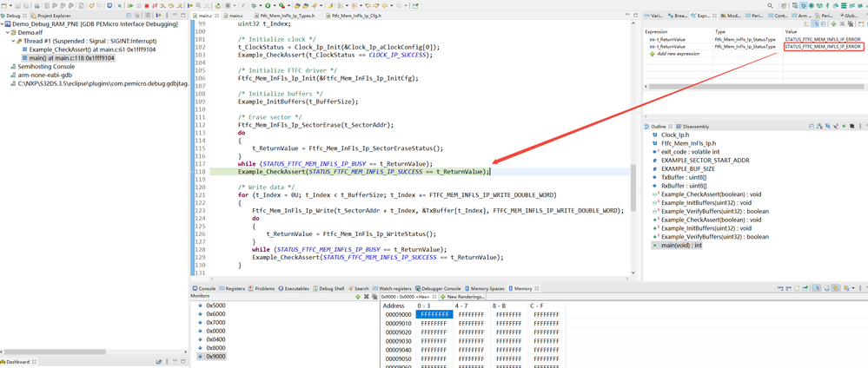Screen dimensions: 868x368
Task: Toggle memory monitors pane button
Action: (x=816, y=288)
